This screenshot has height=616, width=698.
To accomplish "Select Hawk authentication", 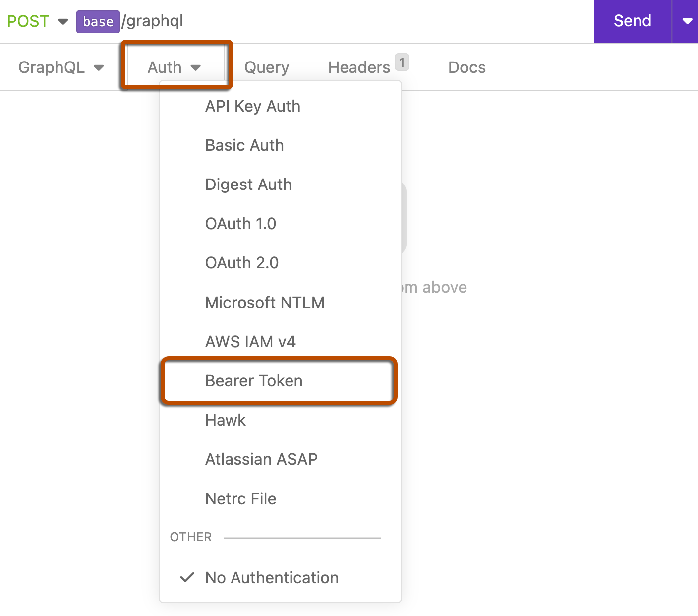I will click(x=225, y=420).
